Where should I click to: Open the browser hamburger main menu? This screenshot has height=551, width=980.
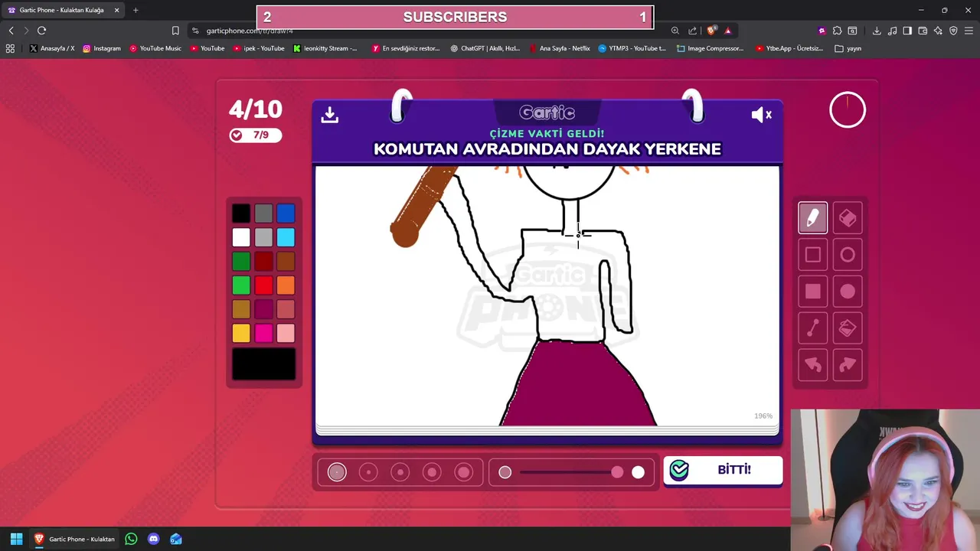coord(969,31)
